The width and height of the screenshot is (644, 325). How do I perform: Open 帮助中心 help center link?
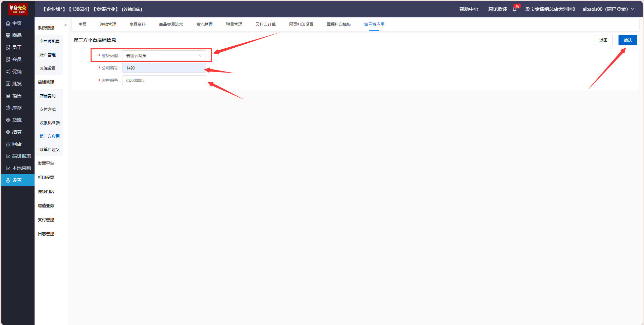coord(469,9)
